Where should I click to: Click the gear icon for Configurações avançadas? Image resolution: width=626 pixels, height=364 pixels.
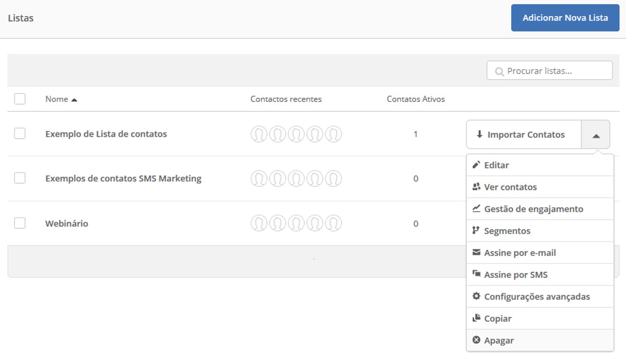tap(476, 296)
